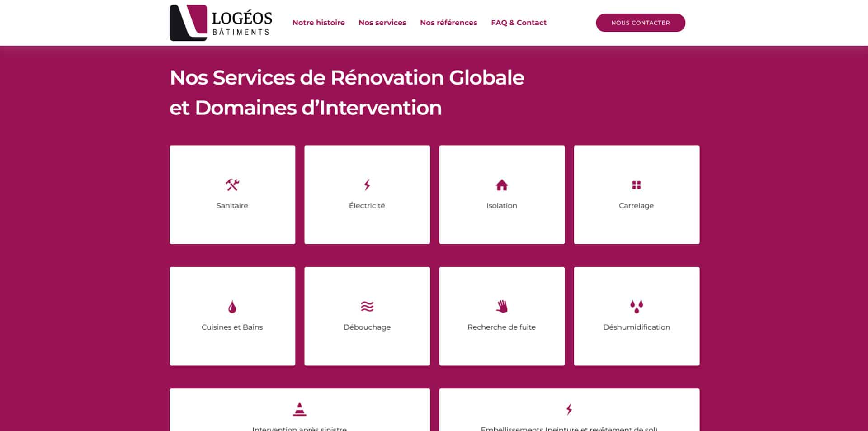This screenshot has height=431, width=868.
Task: Navigate to FAQ & Contact
Action: (x=519, y=23)
